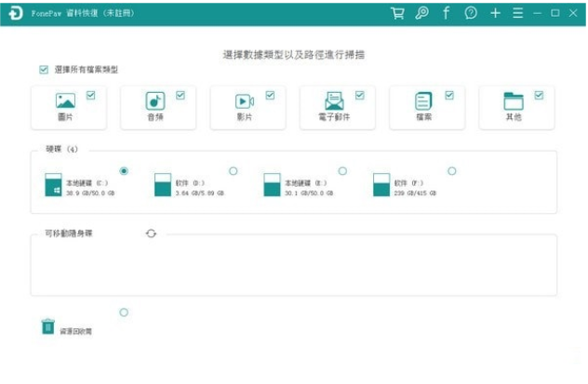Screen dimensions: 588x384
Task: Uncheck the audio (音頻) checkbox
Action: point(180,95)
